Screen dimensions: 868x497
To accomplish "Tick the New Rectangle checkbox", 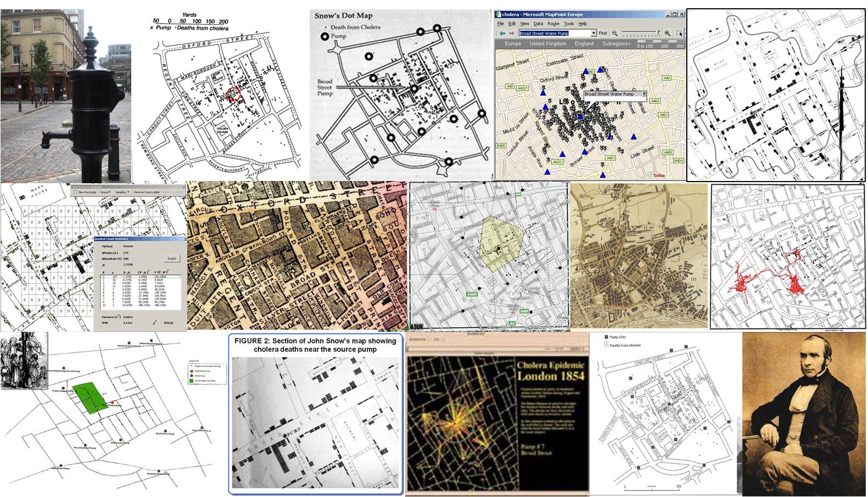I will pos(76,193).
